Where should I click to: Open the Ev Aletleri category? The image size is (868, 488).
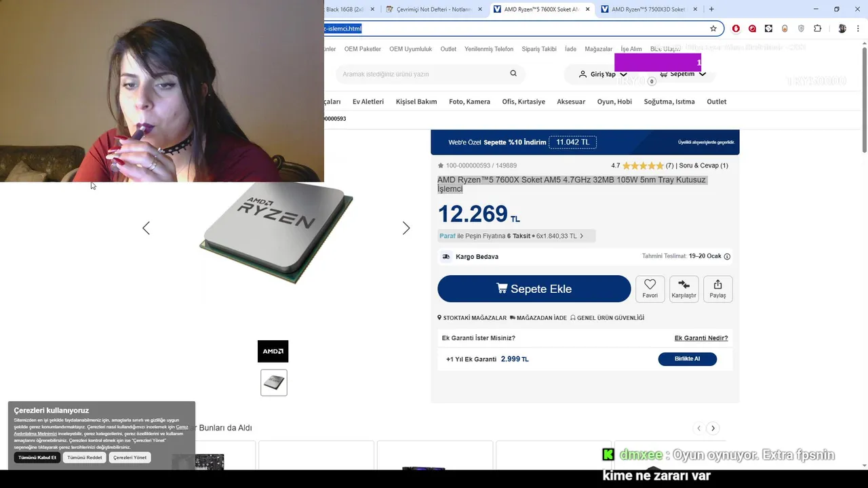click(x=368, y=102)
